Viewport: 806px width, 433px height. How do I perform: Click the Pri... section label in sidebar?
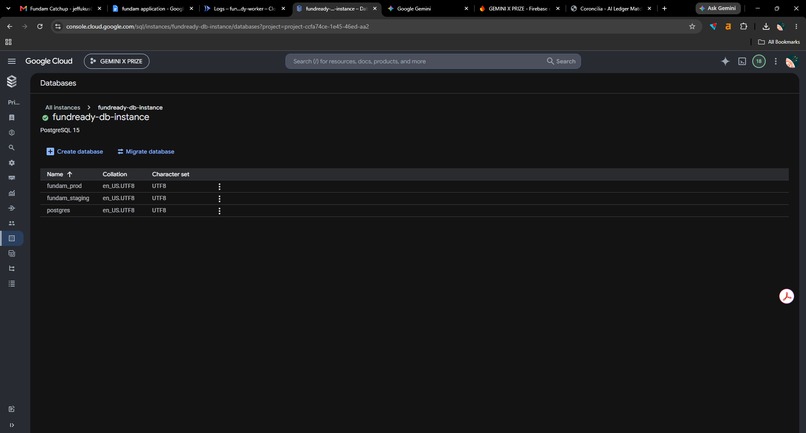click(13, 102)
